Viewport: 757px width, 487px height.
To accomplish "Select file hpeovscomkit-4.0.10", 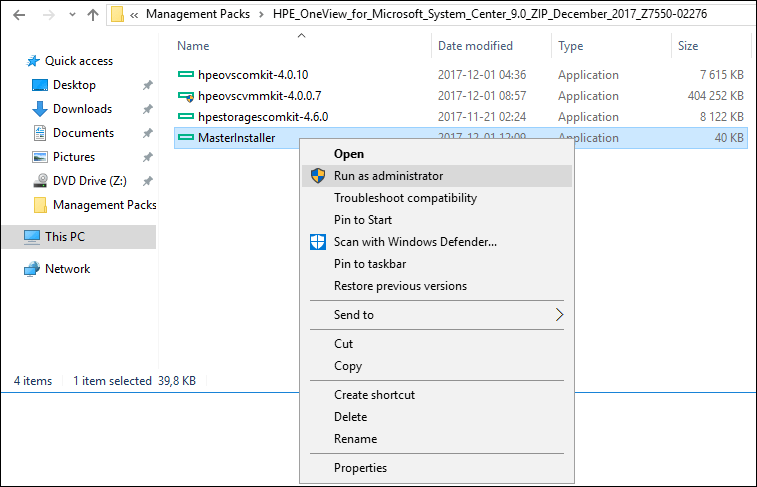I will tap(253, 75).
